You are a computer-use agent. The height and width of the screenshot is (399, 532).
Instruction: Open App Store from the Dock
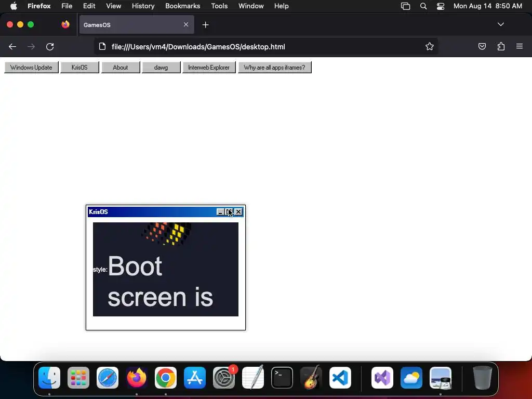point(195,378)
